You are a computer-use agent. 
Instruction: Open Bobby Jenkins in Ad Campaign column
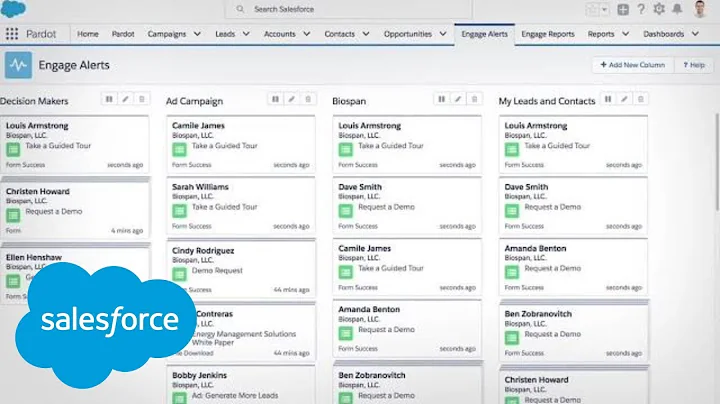[199, 375]
